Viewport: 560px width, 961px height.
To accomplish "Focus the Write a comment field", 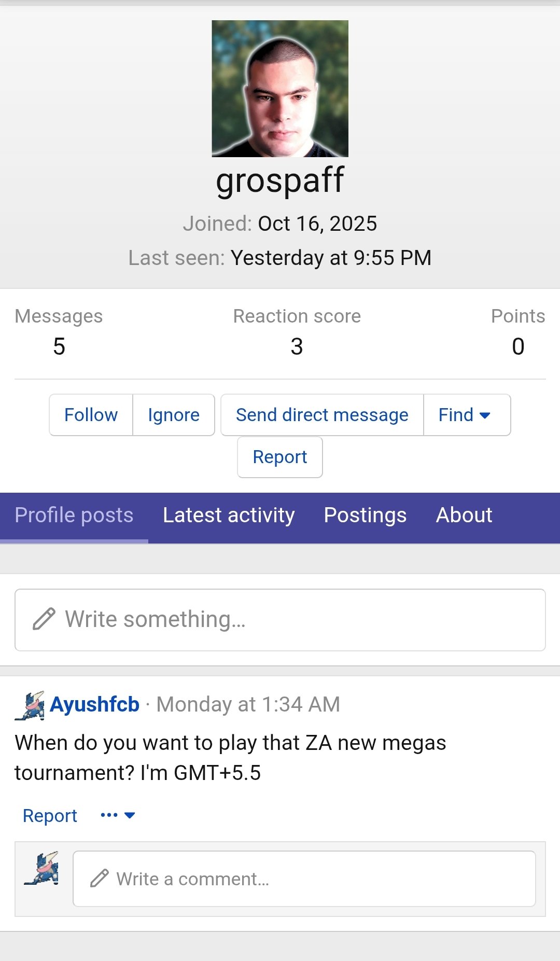I will tap(304, 879).
